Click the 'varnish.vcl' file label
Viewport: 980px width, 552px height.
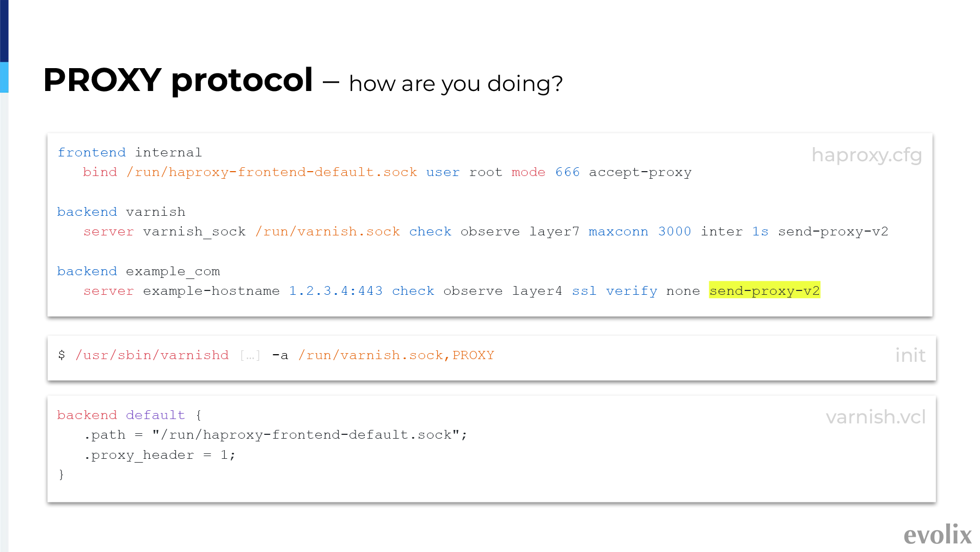pos(875,417)
